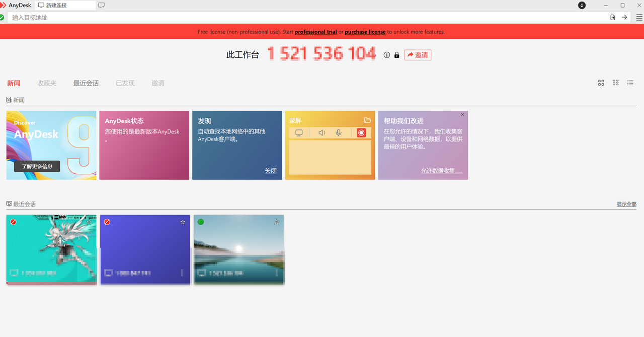
Task: Open the purple session thumbnail
Action: [145, 249]
